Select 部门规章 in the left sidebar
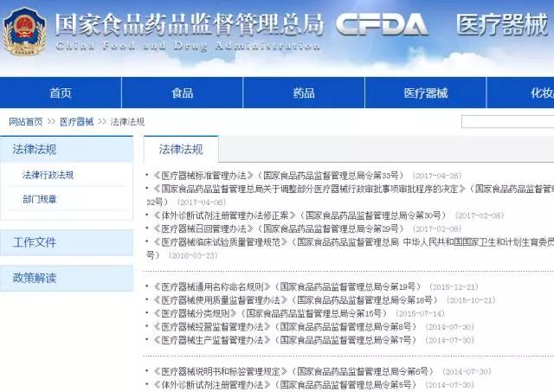The width and height of the screenshot is (554, 392). [40, 199]
